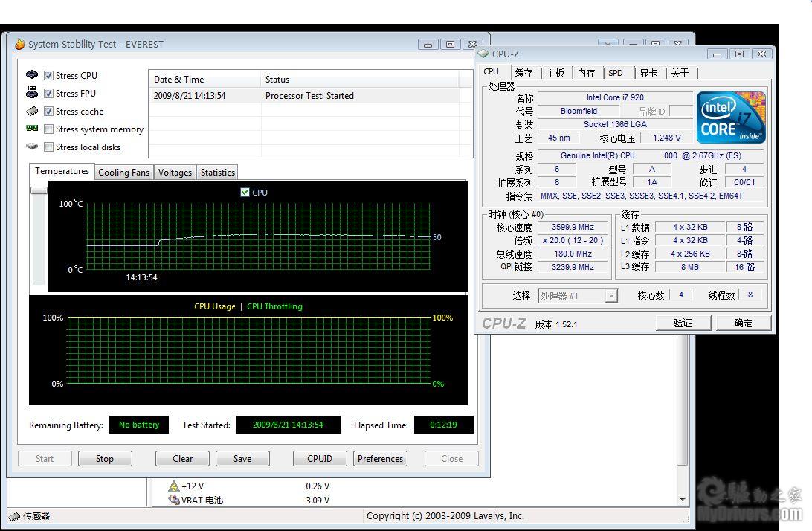
Task: Click the CPU-Z title bar icon
Action: 483,54
